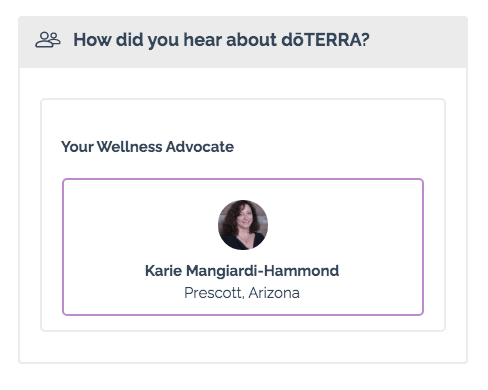Image resolution: width=488 pixels, height=390 pixels.
Task: Click the word "Arizona" under the name
Action: pyautogui.click(x=274, y=293)
